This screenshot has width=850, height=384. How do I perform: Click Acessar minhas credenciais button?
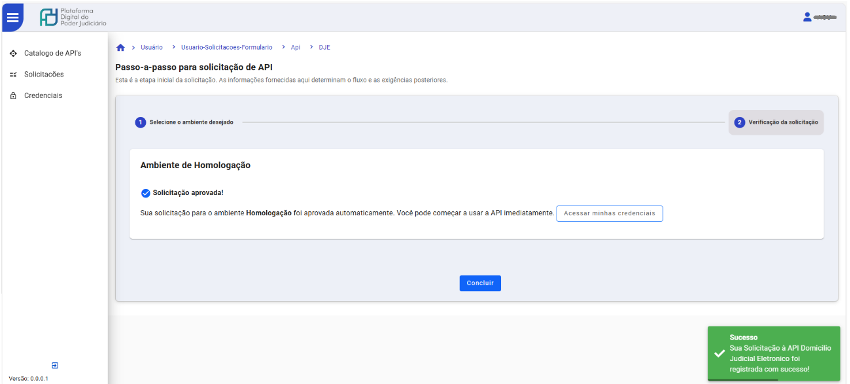(609, 214)
